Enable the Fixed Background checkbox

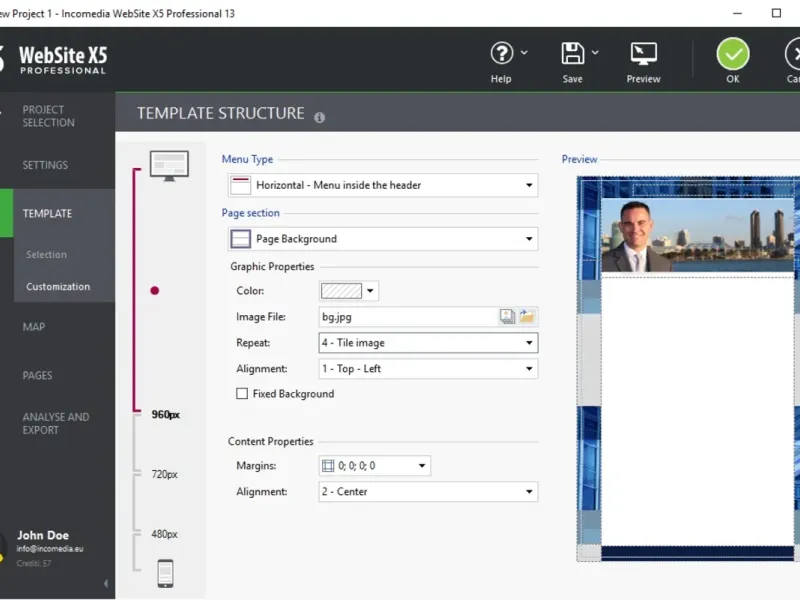coord(242,394)
